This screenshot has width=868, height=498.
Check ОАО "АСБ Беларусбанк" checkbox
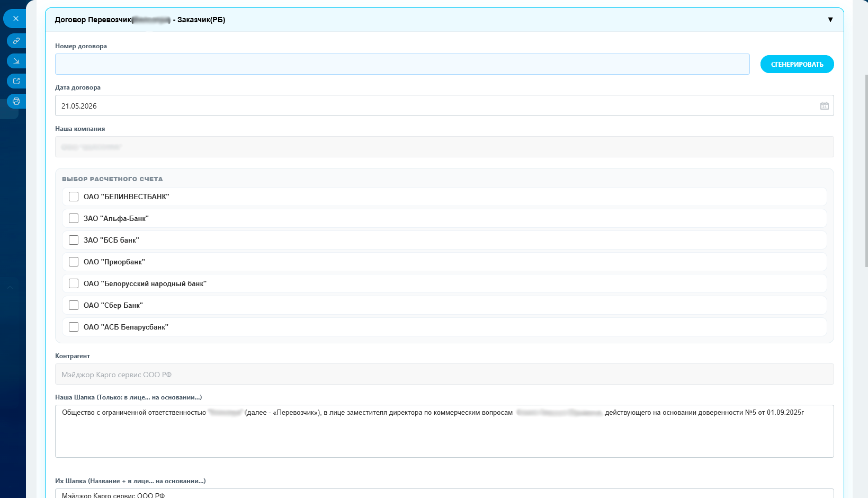[74, 327]
